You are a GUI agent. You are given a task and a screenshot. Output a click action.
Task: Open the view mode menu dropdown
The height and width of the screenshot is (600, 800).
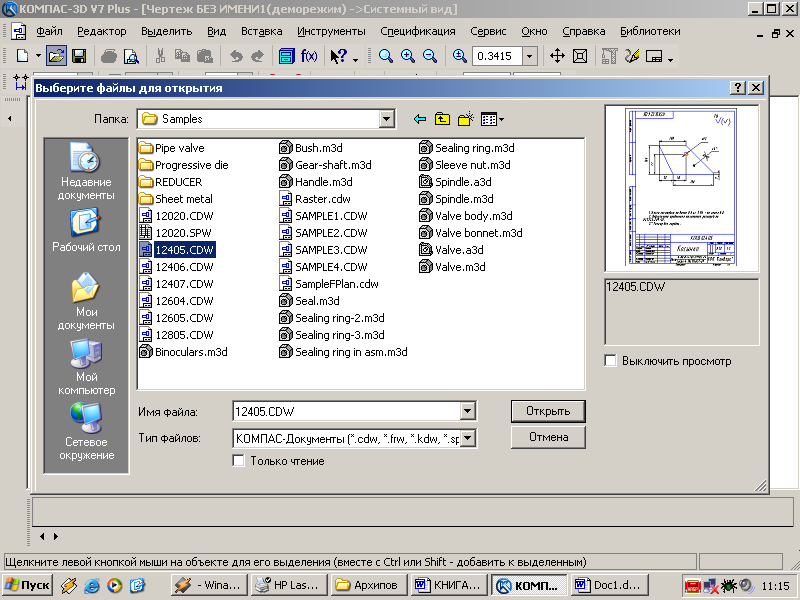pos(492,119)
